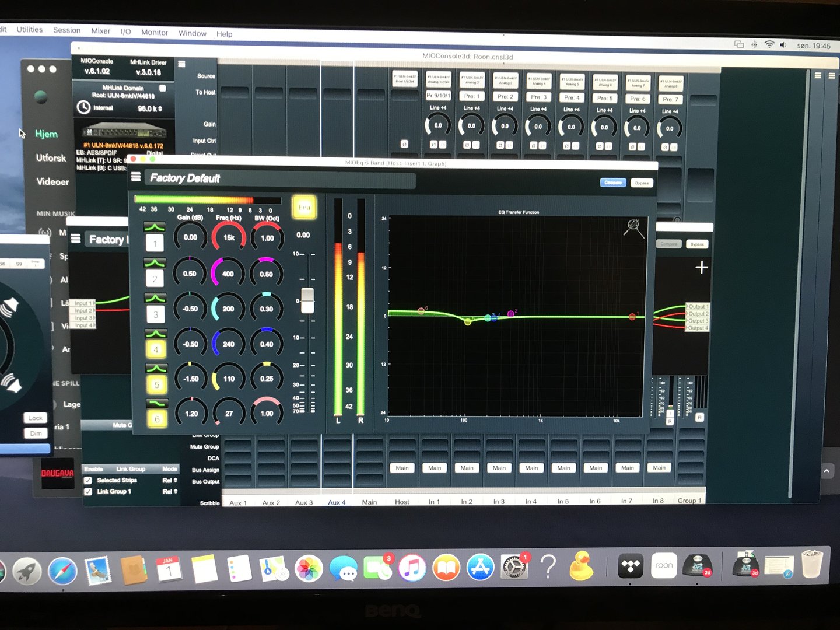
Task: Click the Lock button in the monitor controller
Action: point(36,418)
